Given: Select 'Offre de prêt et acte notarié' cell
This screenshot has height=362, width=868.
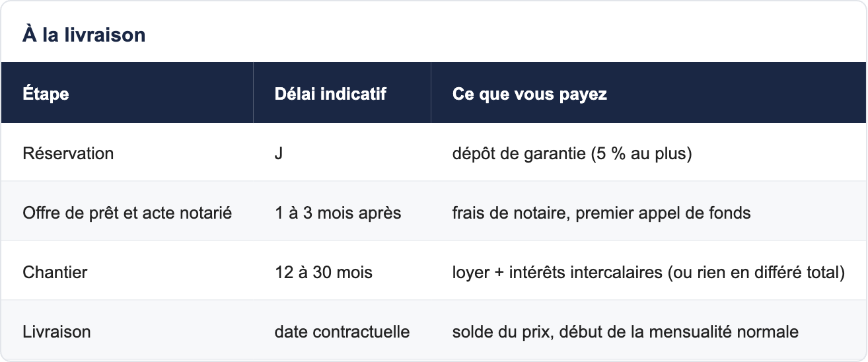Looking at the screenshot, I should click(127, 213).
